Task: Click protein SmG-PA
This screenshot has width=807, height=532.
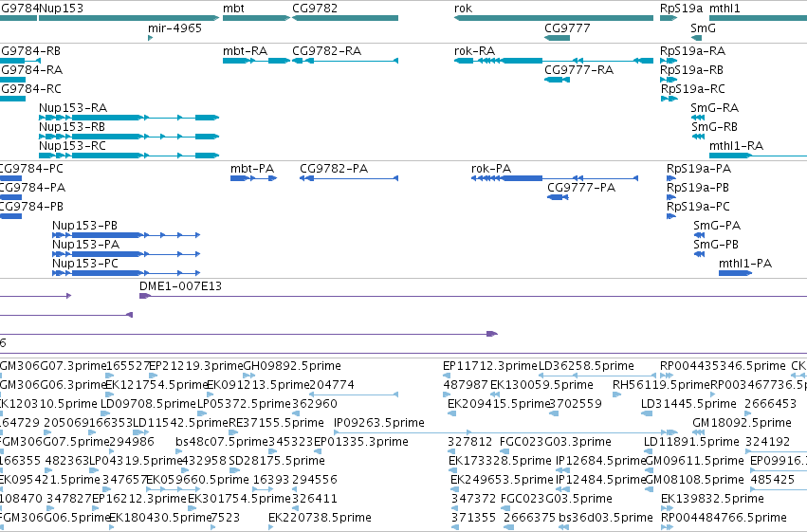Action: pyautogui.click(x=699, y=235)
